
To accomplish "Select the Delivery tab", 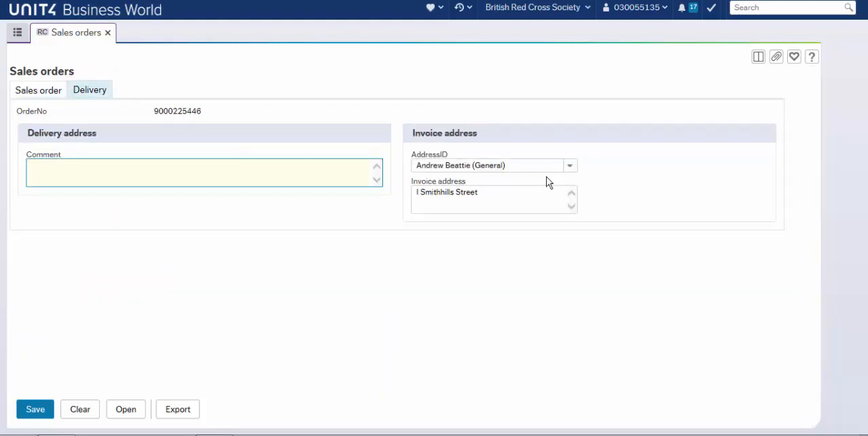I will (90, 90).
